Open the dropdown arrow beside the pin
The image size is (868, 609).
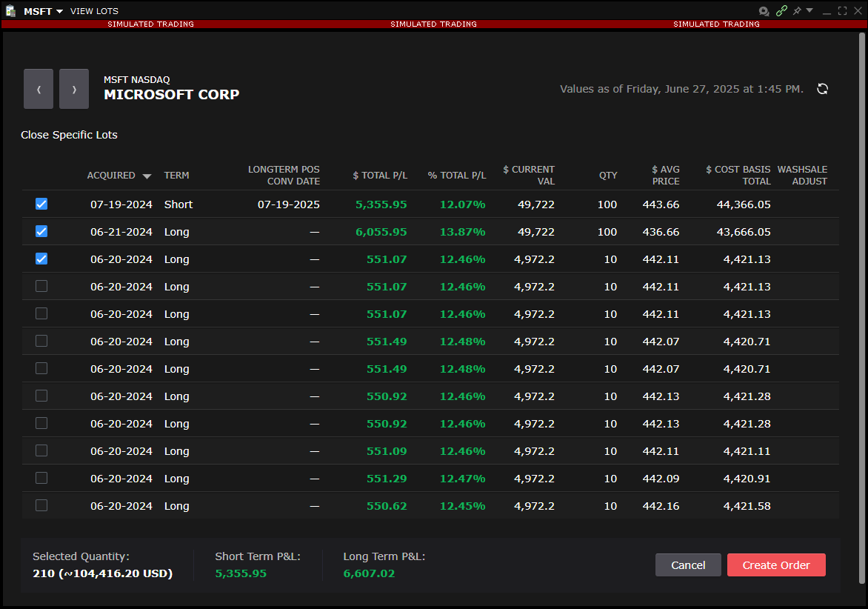click(809, 10)
